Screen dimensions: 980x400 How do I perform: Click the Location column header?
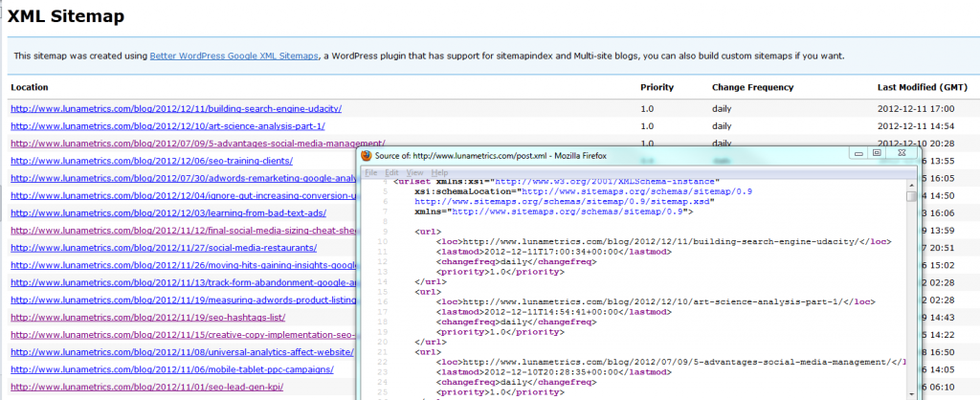30,87
